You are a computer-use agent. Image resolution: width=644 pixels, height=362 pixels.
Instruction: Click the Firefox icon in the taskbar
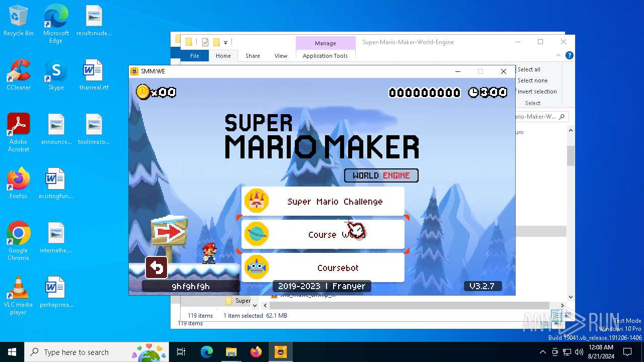(256, 352)
